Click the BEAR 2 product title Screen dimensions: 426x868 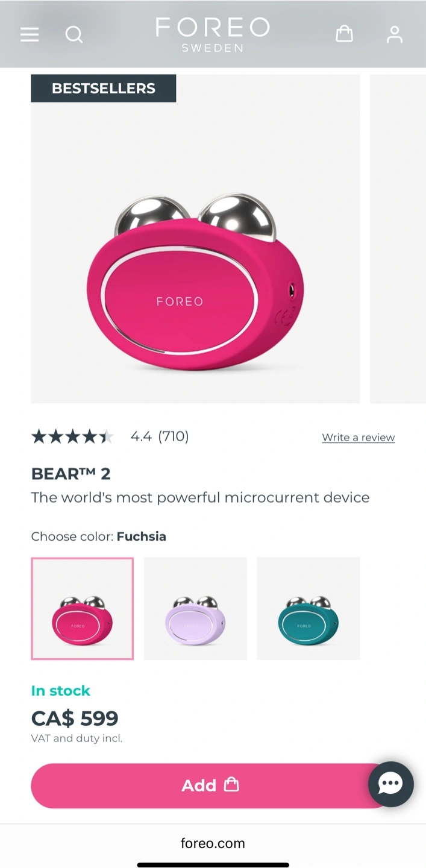click(71, 474)
